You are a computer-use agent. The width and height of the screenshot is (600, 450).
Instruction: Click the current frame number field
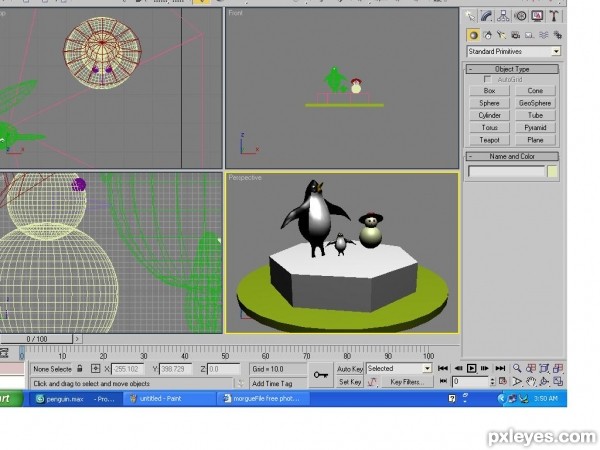470,382
